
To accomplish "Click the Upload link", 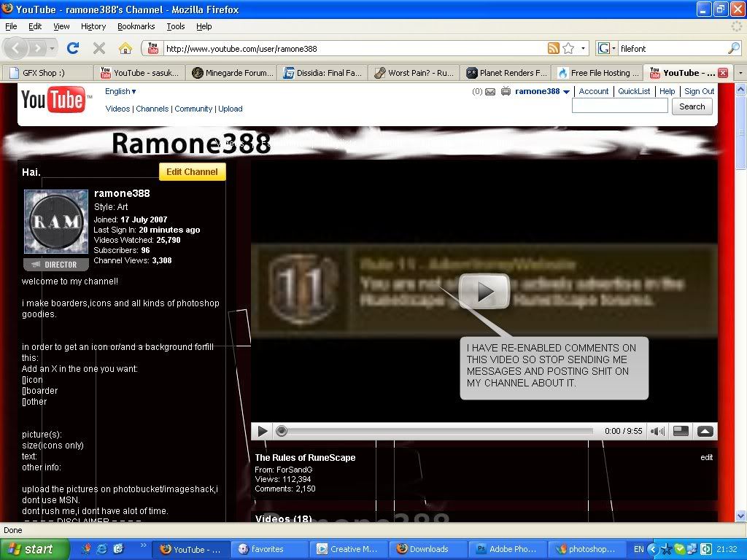I will click(231, 109).
